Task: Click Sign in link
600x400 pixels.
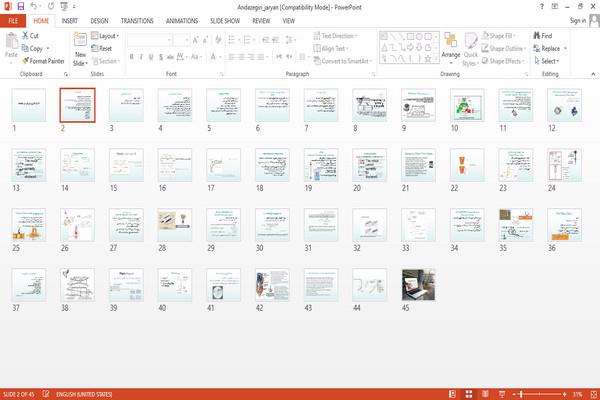Action: (x=577, y=21)
